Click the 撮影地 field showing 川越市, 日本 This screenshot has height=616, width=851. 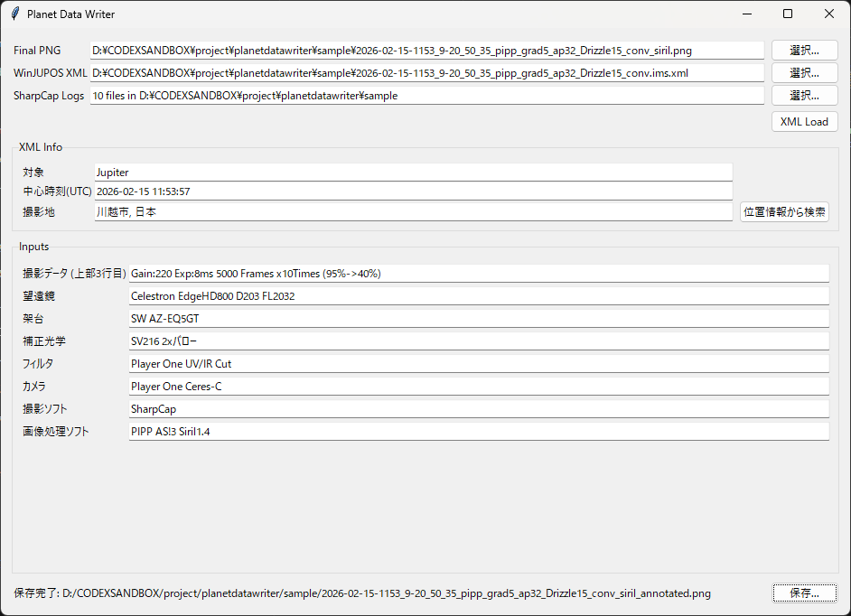(413, 212)
